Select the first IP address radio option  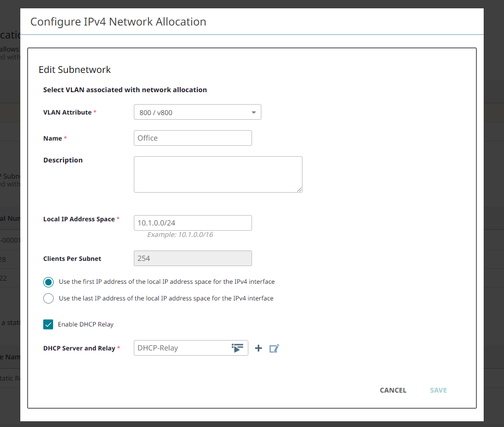48,282
